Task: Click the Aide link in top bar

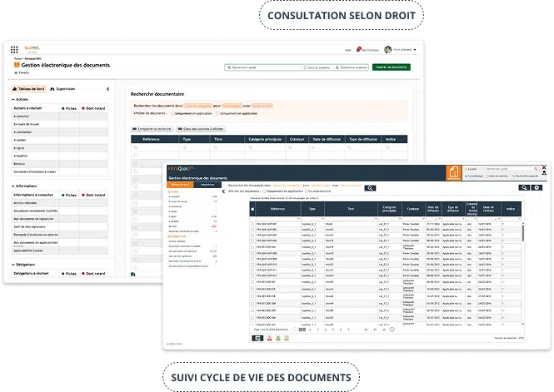Action: pyautogui.click(x=347, y=50)
